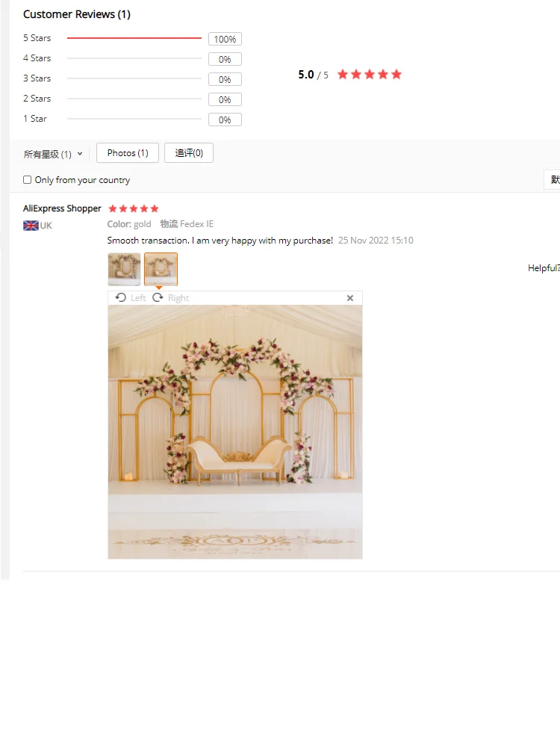Screen dimensions: 560x747
Task: Open the first review photo thumbnail
Action: 124,269
